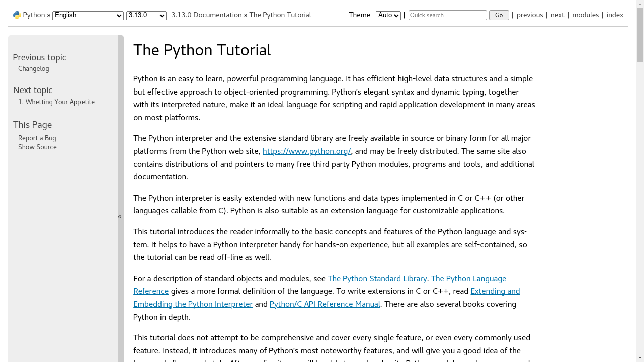Open the Python home breadcrumb link
This screenshot has width=644, height=362.
click(x=34, y=15)
